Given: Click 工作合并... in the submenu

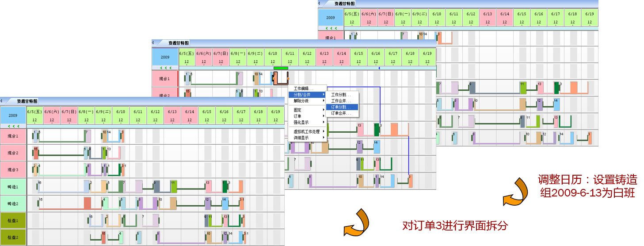Looking at the screenshot, I should 341,101.
